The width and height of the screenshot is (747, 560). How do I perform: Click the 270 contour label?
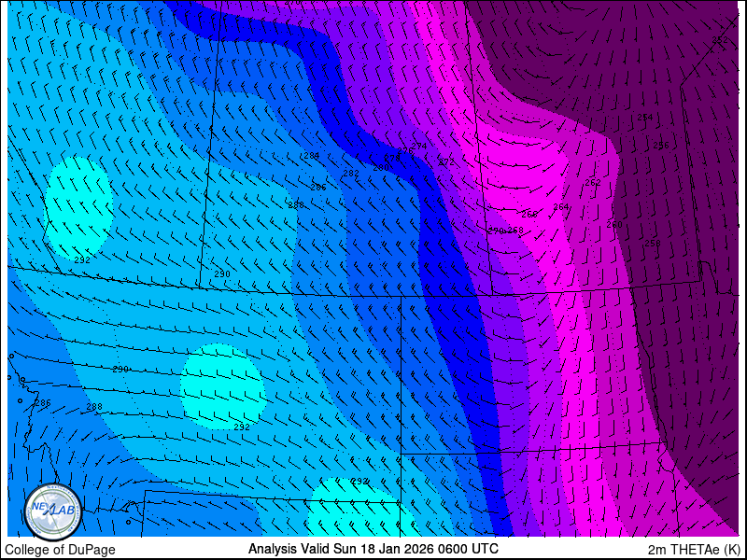tap(496, 231)
